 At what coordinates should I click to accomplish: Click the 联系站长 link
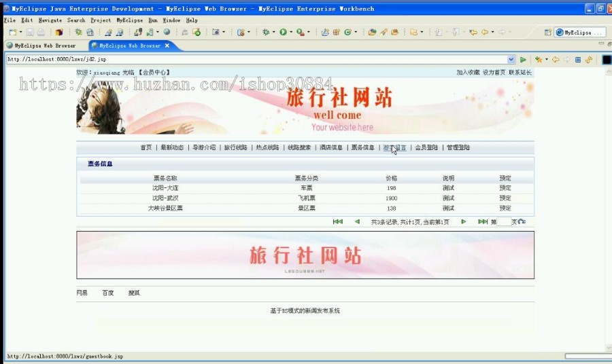pyautogui.click(x=520, y=73)
